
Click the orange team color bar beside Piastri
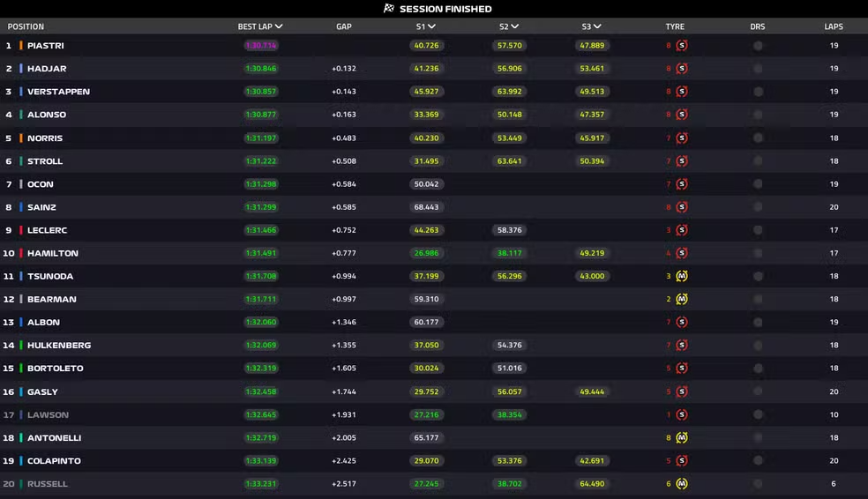pyautogui.click(x=20, y=46)
